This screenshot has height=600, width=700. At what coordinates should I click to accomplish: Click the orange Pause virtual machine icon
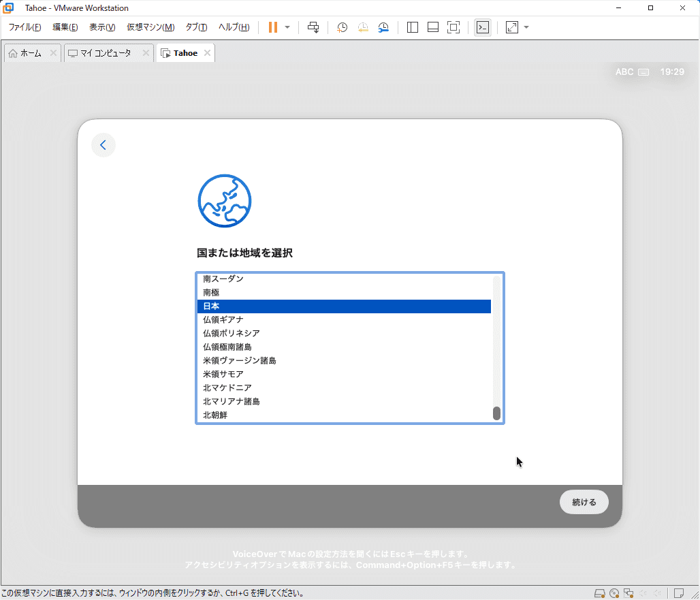click(x=273, y=27)
